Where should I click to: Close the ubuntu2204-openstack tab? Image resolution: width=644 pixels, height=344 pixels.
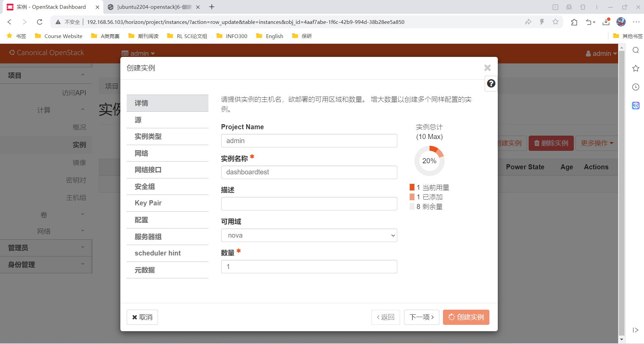(x=198, y=7)
